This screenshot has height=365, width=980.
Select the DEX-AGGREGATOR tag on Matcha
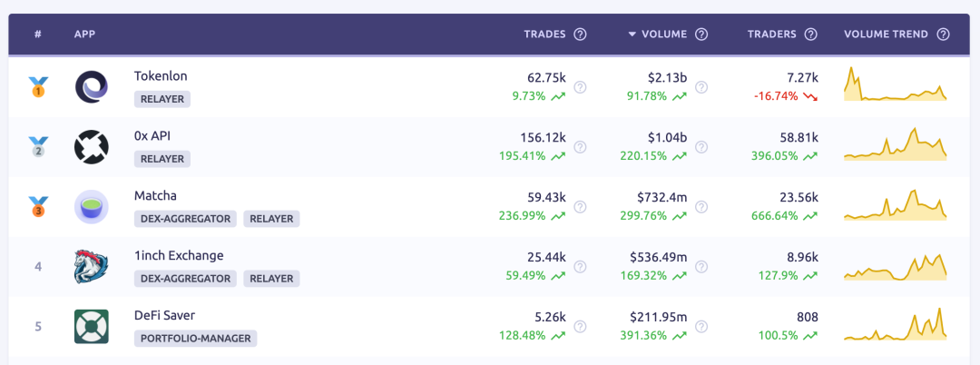[x=186, y=219]
